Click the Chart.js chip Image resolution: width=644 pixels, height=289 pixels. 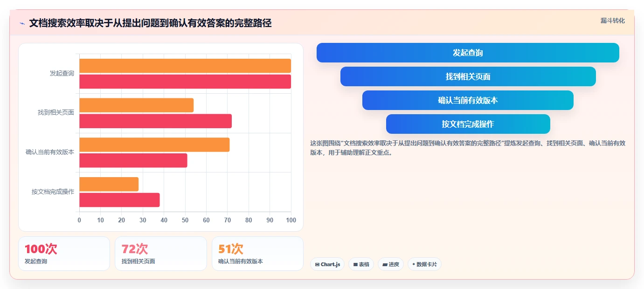[x=327, y=264]
